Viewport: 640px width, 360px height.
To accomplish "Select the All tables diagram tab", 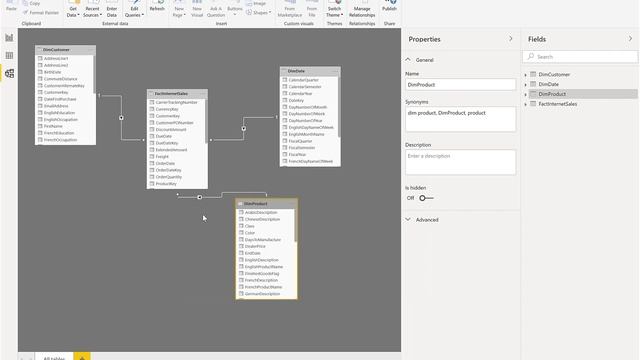I will coord(54,358).
